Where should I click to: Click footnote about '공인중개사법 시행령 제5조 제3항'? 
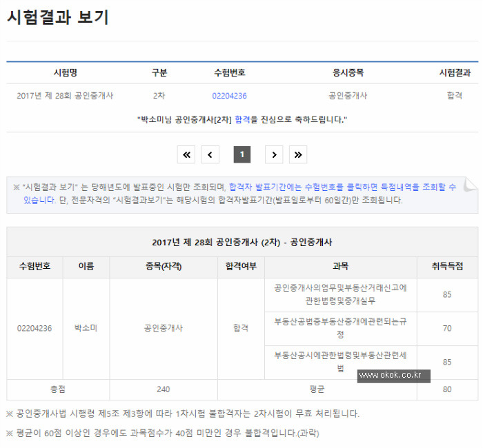[x=183, y=414]
